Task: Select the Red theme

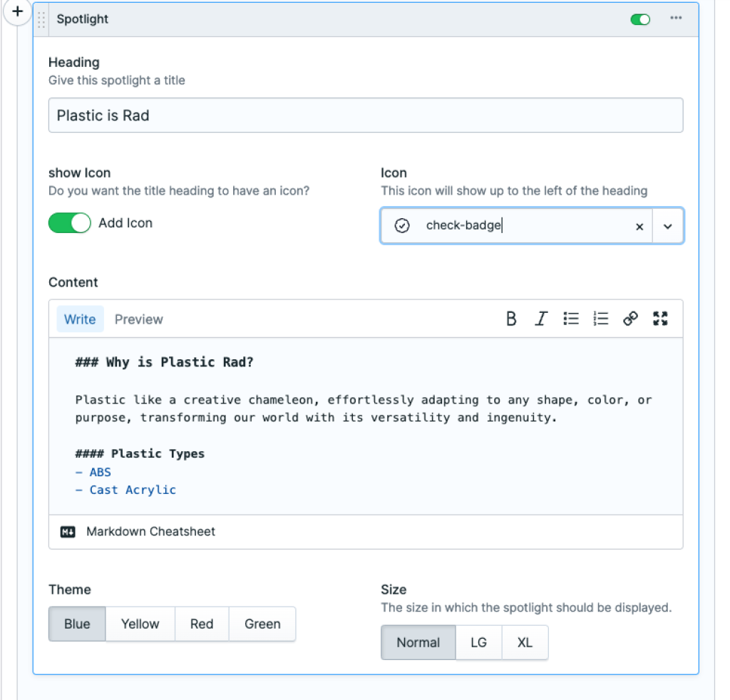Action: pyautogui.click(x=202, y=624)
